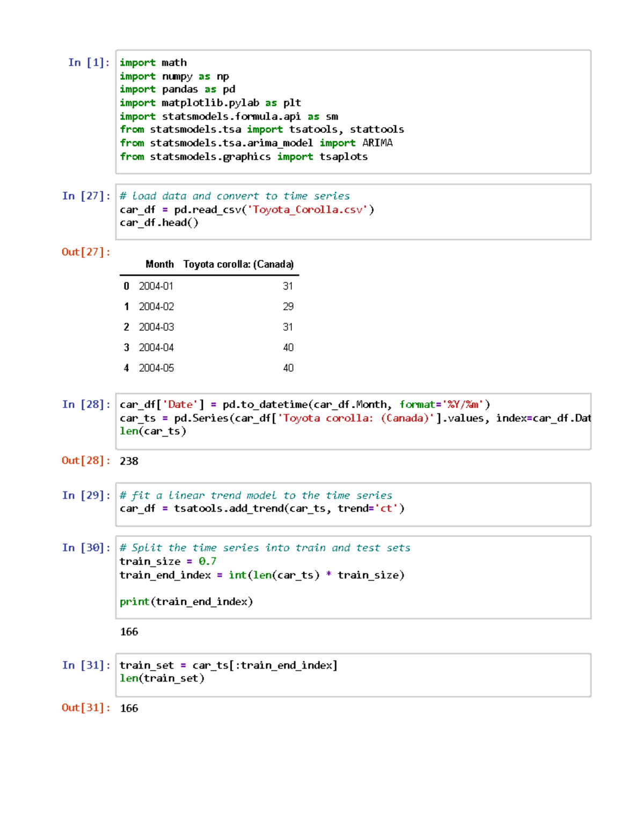Select the import math code line

(x=153, y=62)
